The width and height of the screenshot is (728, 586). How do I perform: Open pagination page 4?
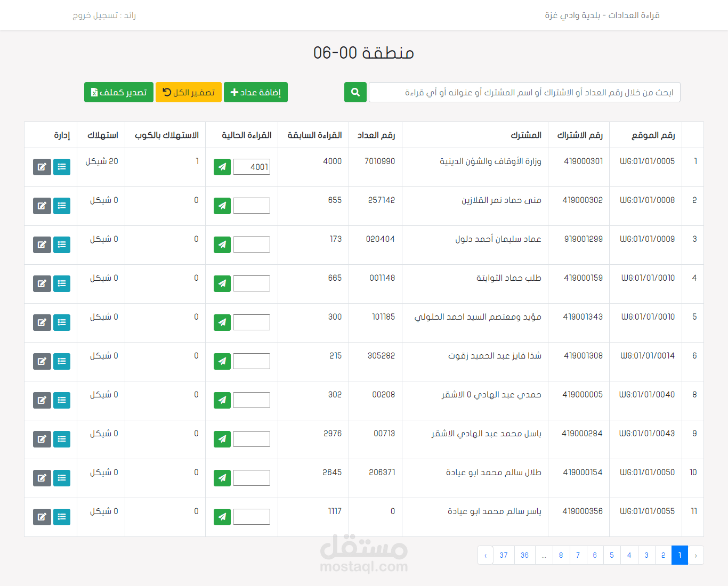point(629,555)
